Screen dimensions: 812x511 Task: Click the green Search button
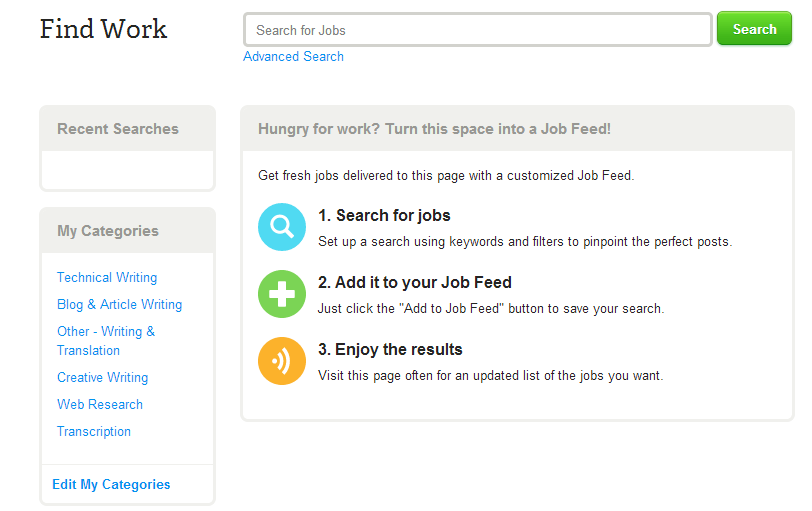[754, 29]
